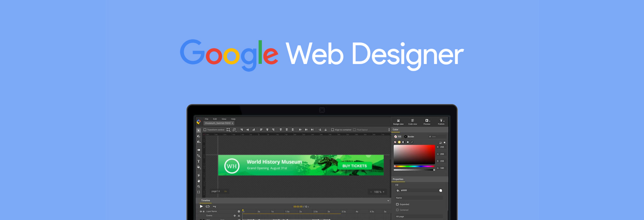Switch to Code view

click(413, 122)
